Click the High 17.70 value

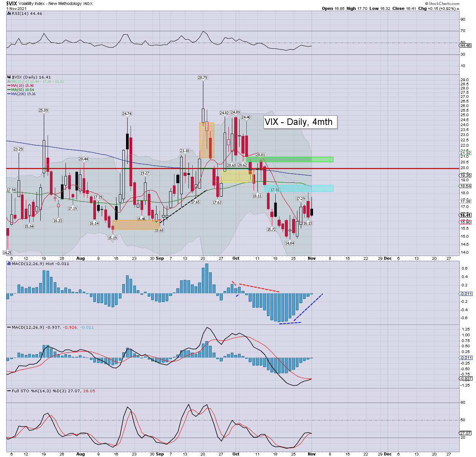coord(356,8)
